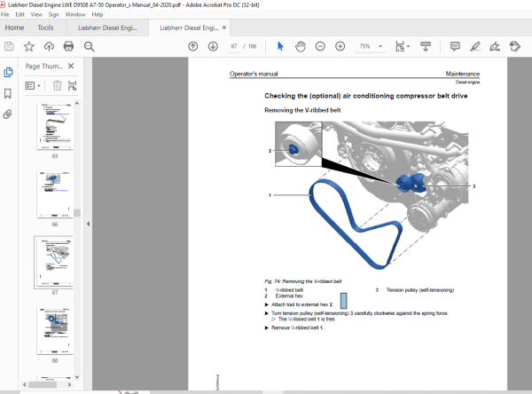Switch to the first Liebherr Diesel Engi... tab
Viewport: 532px width, 394px height.
pyautogui.click(x=107, y=28)
